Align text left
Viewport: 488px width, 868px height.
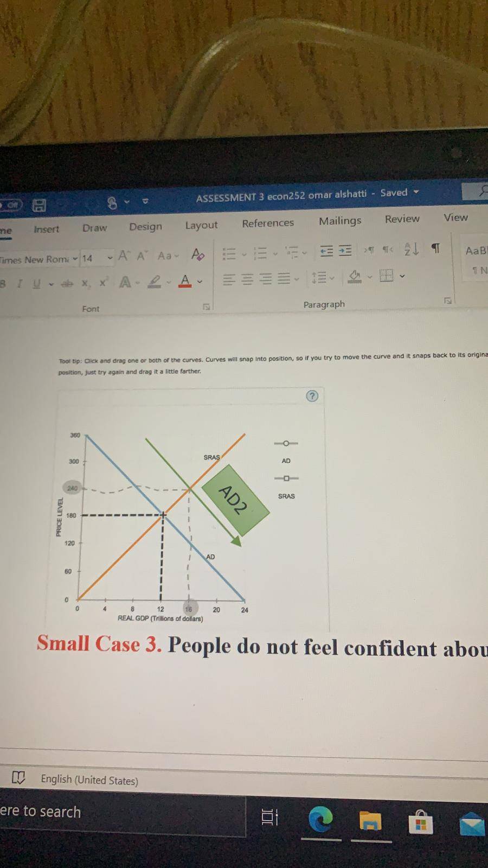[x=229, y=280]
